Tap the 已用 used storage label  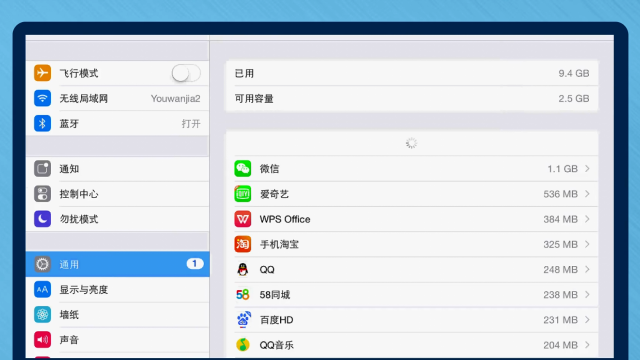[244, 73]
